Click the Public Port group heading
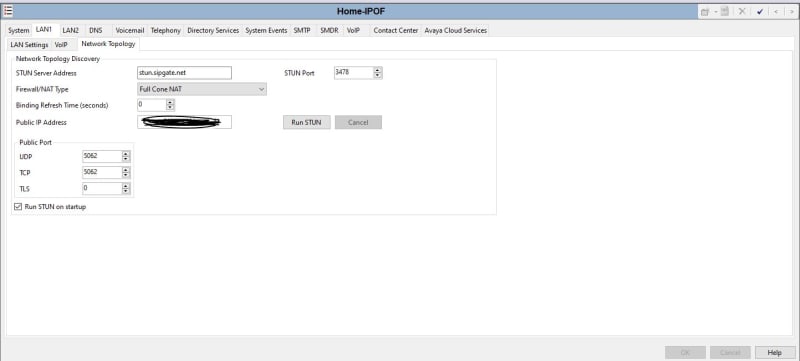800x361 pixels. click(36, 142)
